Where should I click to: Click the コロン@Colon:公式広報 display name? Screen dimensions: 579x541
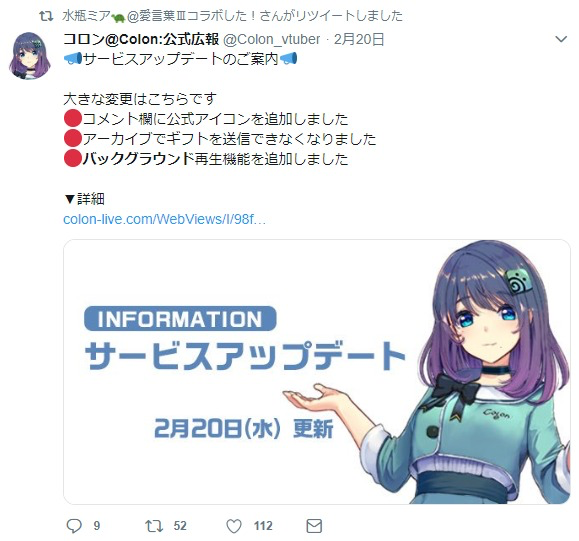pos(141,39)
